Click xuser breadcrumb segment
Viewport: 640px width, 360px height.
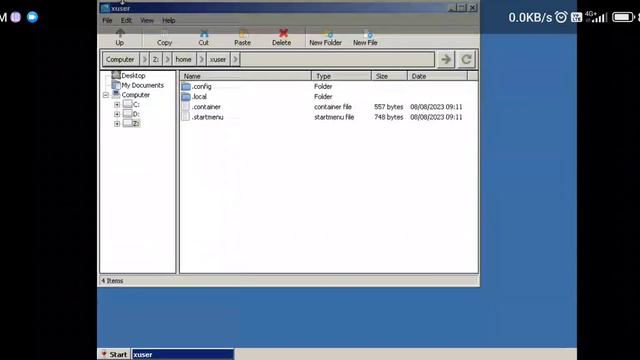(218, 60)
